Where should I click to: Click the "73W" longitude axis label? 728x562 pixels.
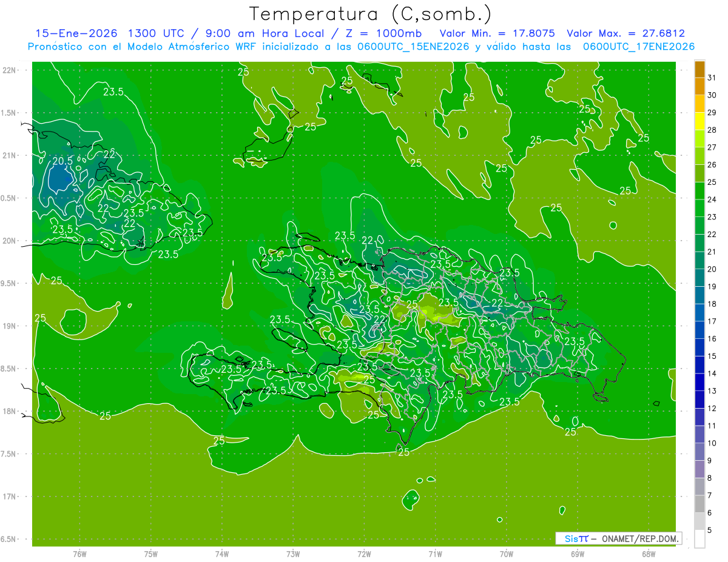click(293, 554)
